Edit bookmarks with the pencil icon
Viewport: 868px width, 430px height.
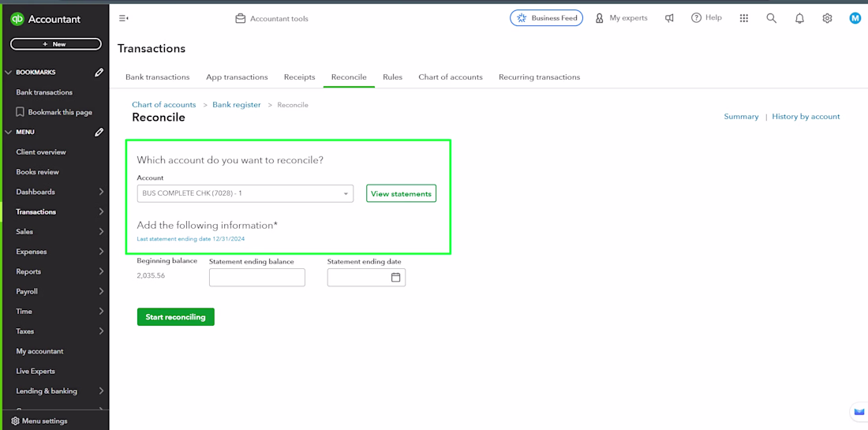pos(99,72)
